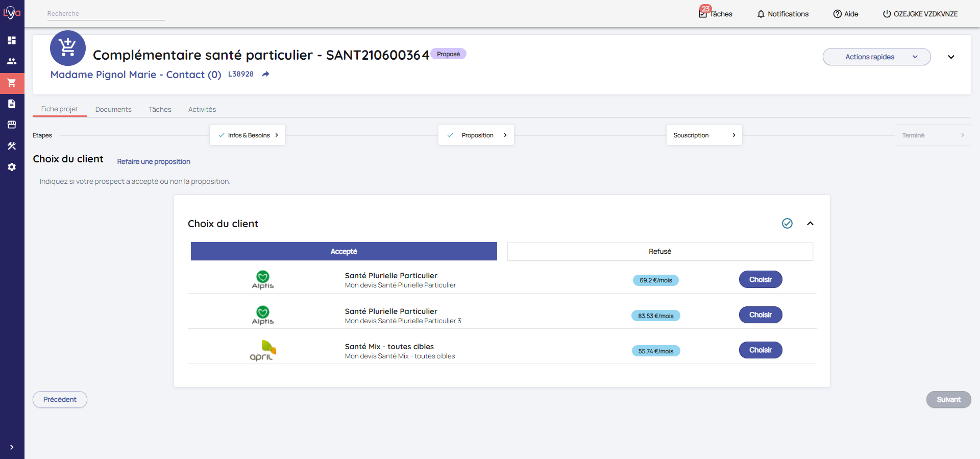Click the share arrow next to L38928
Image resolution: width=980 pixels, height=459 pixels.
pyautogui.click(x=265, y=75)
